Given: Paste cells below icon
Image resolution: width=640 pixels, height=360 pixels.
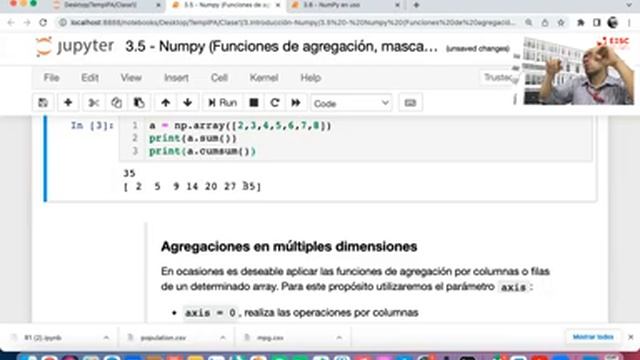Looking at the screenshot, I should point(139,103).
